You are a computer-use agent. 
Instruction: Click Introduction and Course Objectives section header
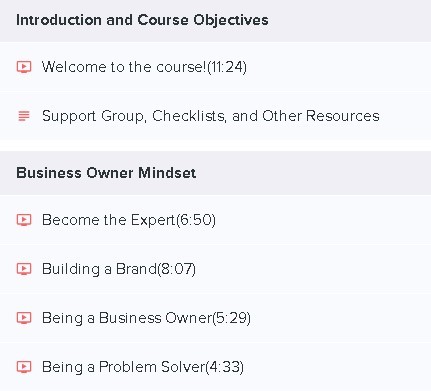tap(215, 21)
